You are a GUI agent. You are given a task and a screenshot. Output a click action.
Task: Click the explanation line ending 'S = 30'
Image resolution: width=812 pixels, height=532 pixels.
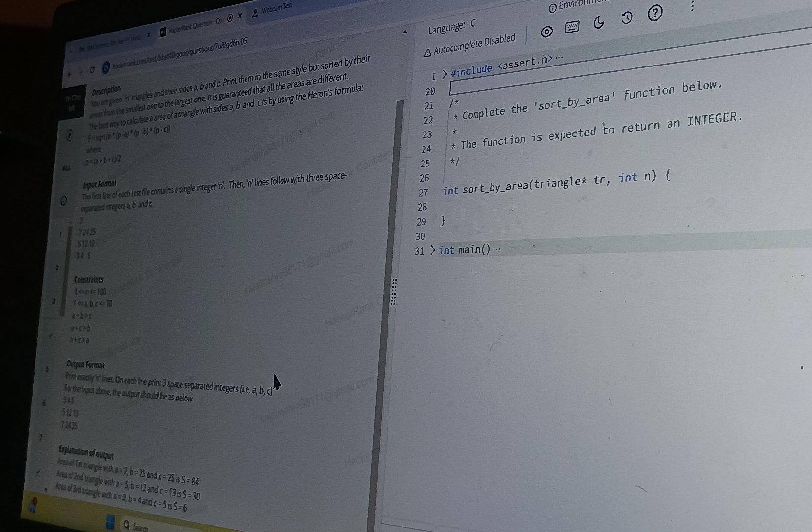128,484
